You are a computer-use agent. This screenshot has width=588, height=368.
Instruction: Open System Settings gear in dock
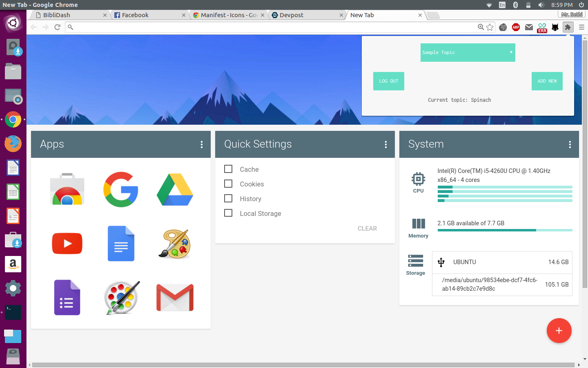[x=13, y=288]
